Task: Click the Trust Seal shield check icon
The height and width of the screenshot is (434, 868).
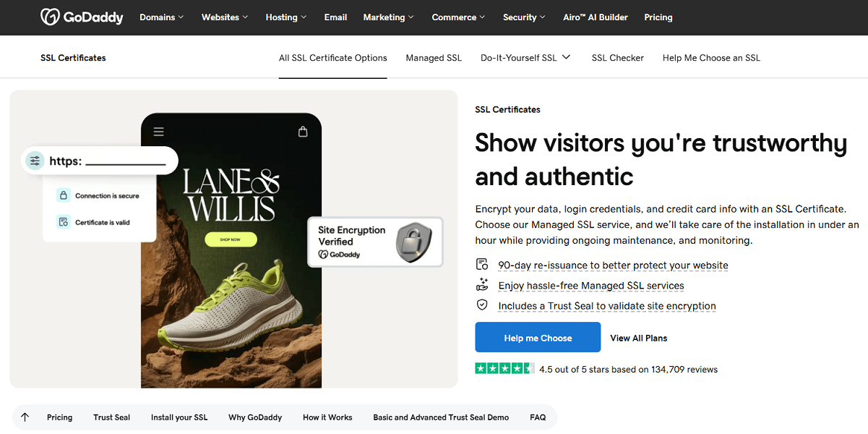Action: (482, 305)
